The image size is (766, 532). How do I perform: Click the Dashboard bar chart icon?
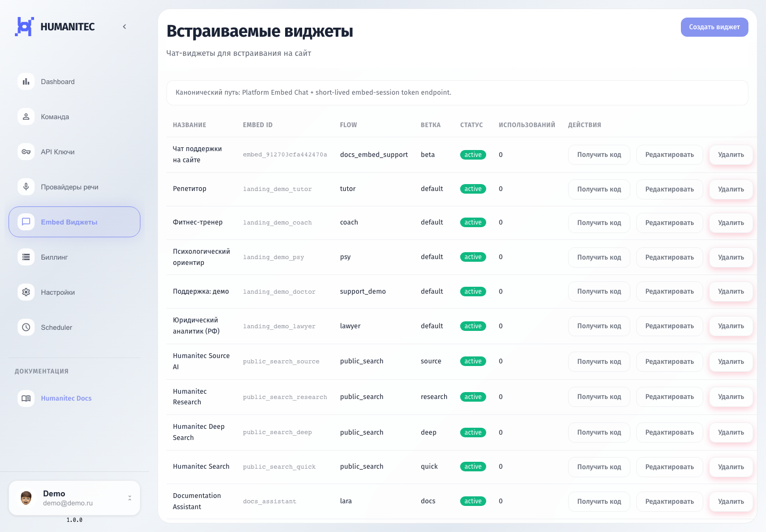tap(26, 81)
